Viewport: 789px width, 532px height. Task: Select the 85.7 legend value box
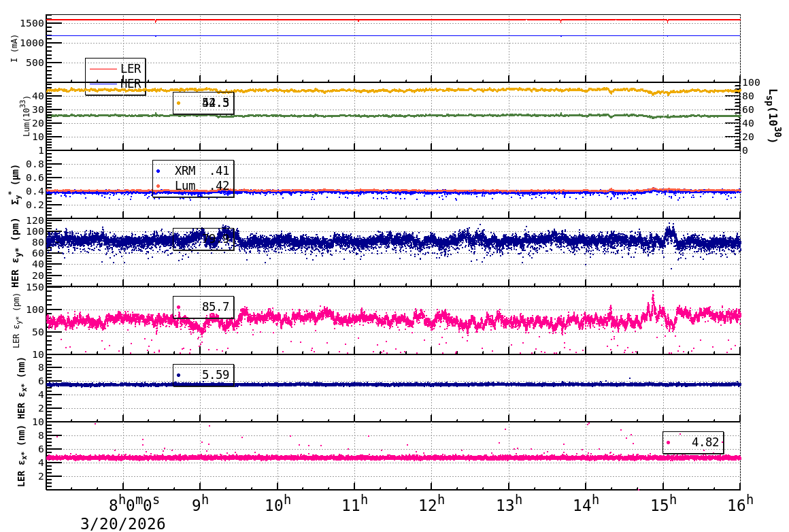[203, 307]
